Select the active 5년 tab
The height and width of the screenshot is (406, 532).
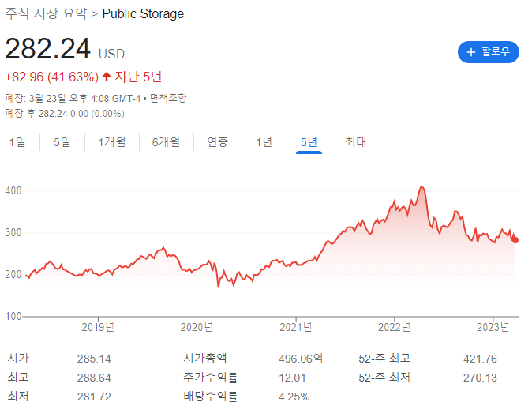(309, 141)
